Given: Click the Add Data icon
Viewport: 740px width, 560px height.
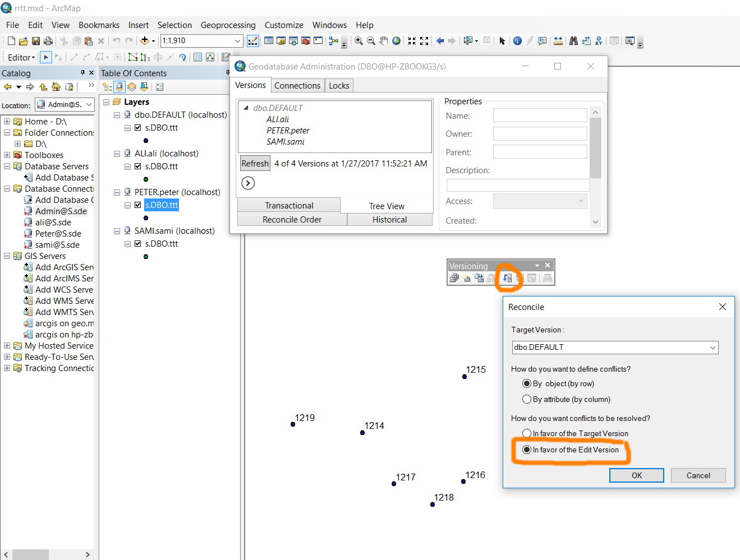Looking at the screenshot, I should pos(145,41).
